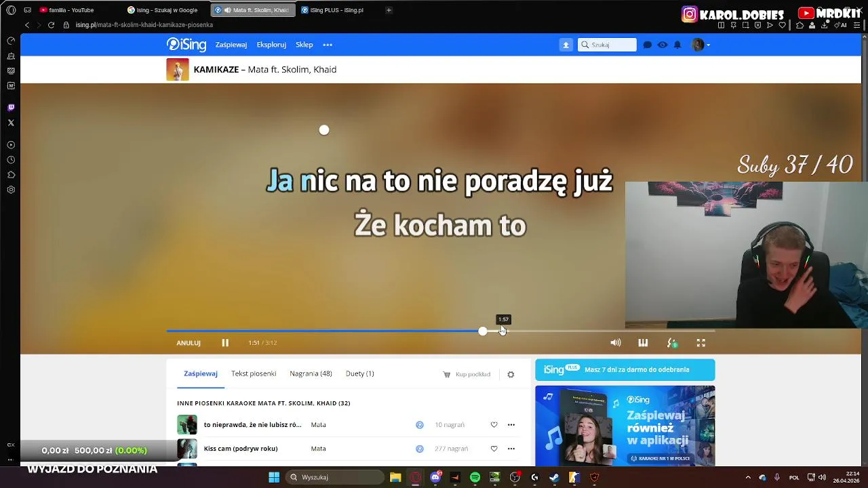
Task: Click Kup podkład link
Action: coord(467,374)
